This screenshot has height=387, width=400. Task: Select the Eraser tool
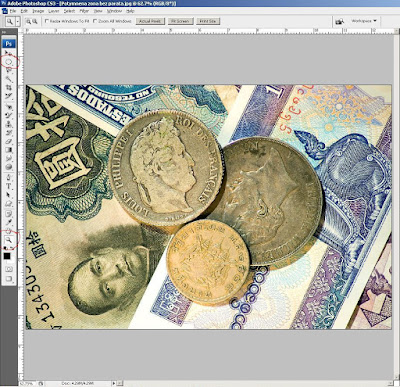[9, 142]
